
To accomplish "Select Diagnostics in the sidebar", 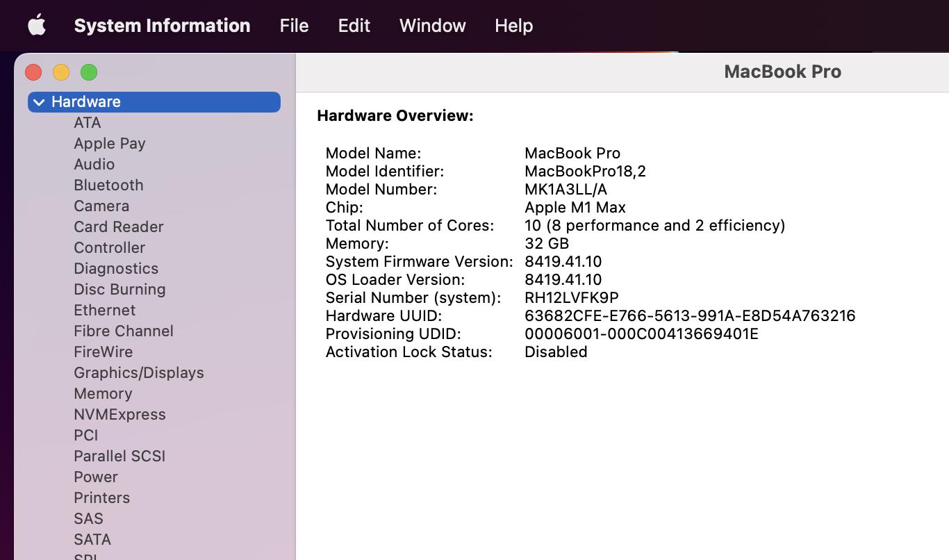I will [x=116, y=268].
